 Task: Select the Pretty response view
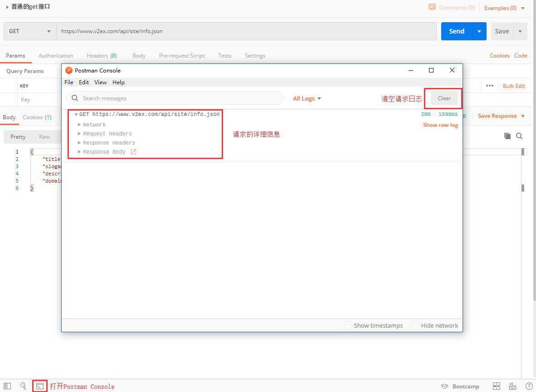point(18,137)
